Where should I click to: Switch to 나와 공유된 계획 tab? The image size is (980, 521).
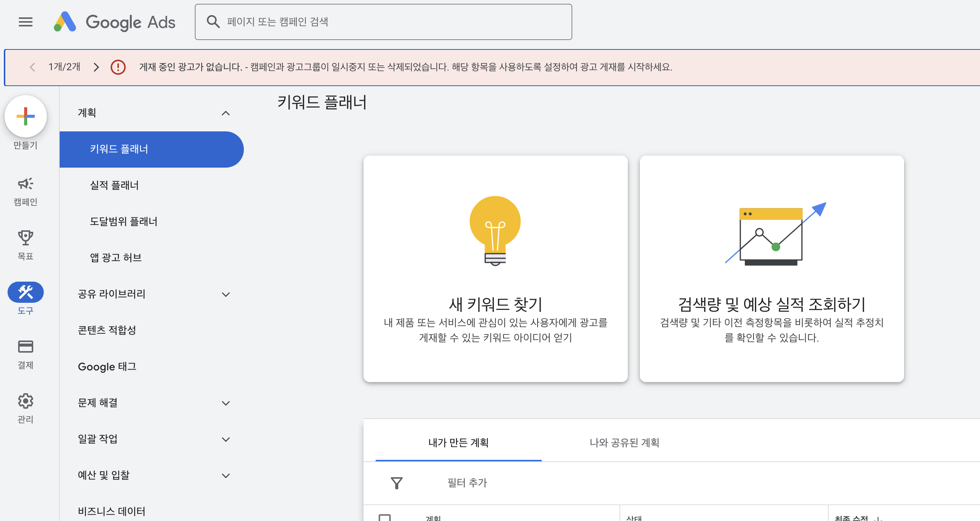click(x=624, y=442)
